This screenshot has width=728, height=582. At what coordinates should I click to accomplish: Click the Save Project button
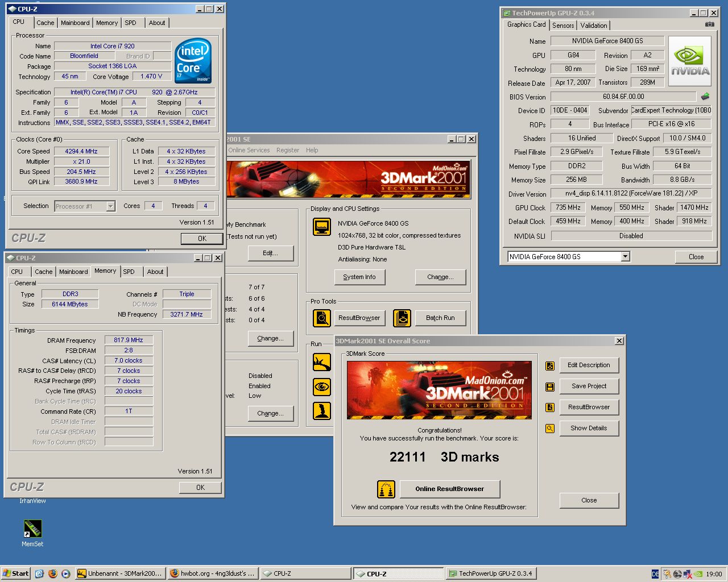coord(589,386)
